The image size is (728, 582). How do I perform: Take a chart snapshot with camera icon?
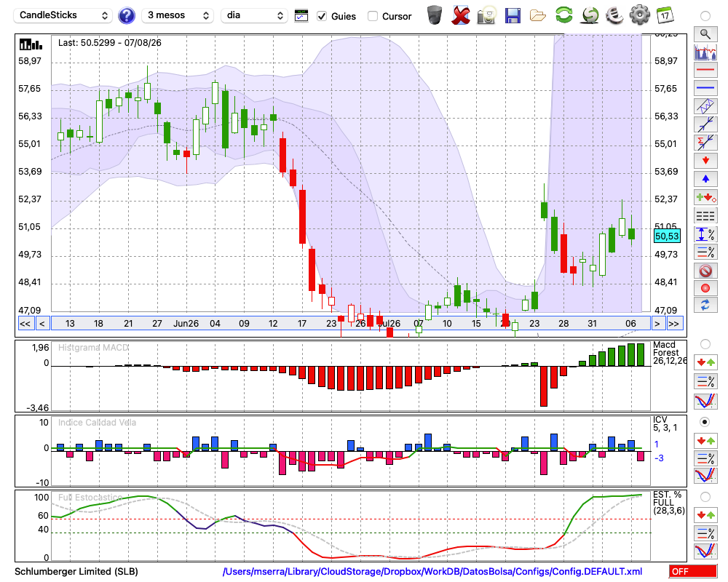[486, 16]
